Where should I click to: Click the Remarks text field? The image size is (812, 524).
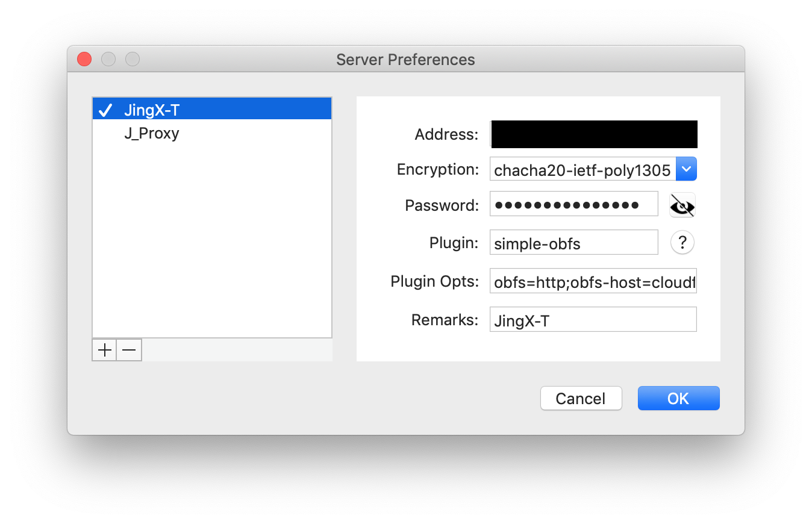click(x=593, y=320)
